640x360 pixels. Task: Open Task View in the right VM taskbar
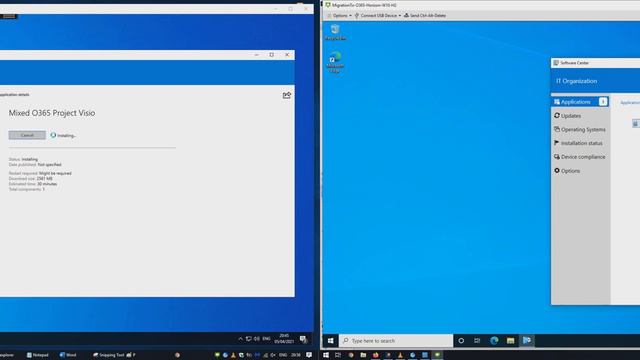click(477, 340)
